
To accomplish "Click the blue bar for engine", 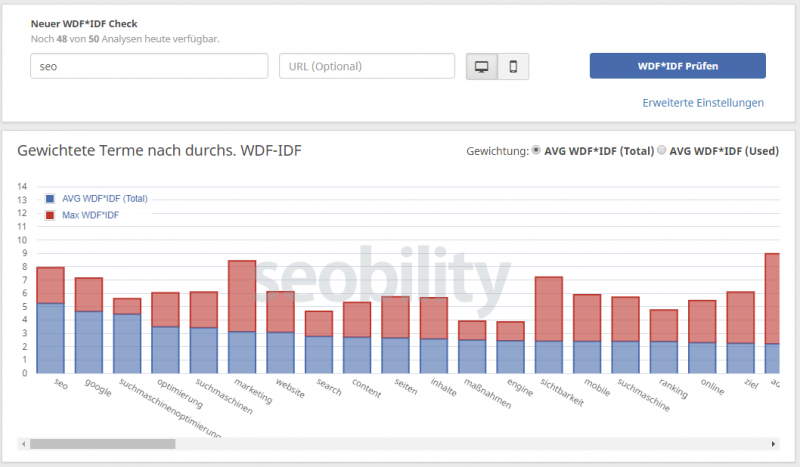I will tap(510, 357).
